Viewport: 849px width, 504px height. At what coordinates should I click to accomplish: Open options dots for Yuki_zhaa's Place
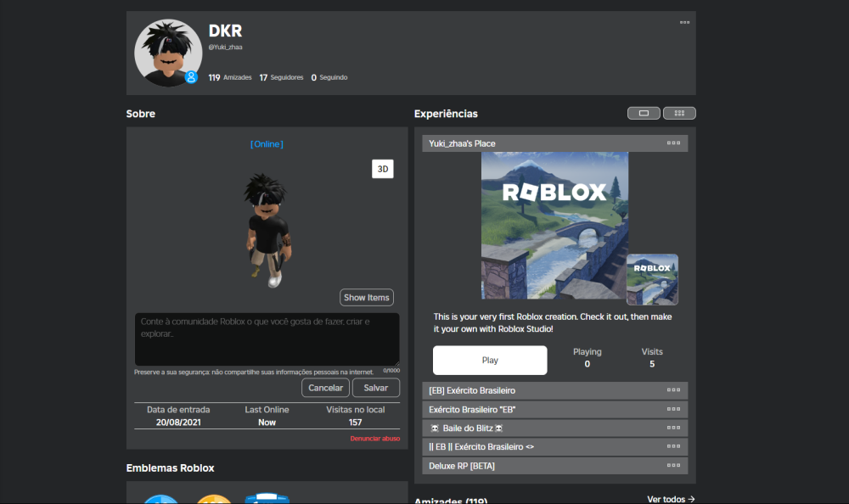tap(673, 143)
